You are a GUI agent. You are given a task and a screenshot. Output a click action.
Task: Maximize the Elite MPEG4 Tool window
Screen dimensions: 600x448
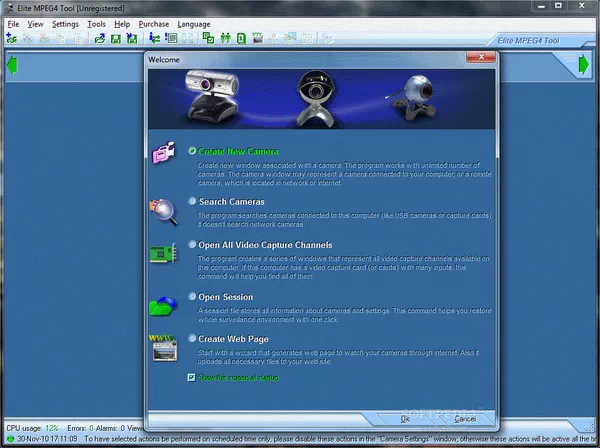pos(559,6)
